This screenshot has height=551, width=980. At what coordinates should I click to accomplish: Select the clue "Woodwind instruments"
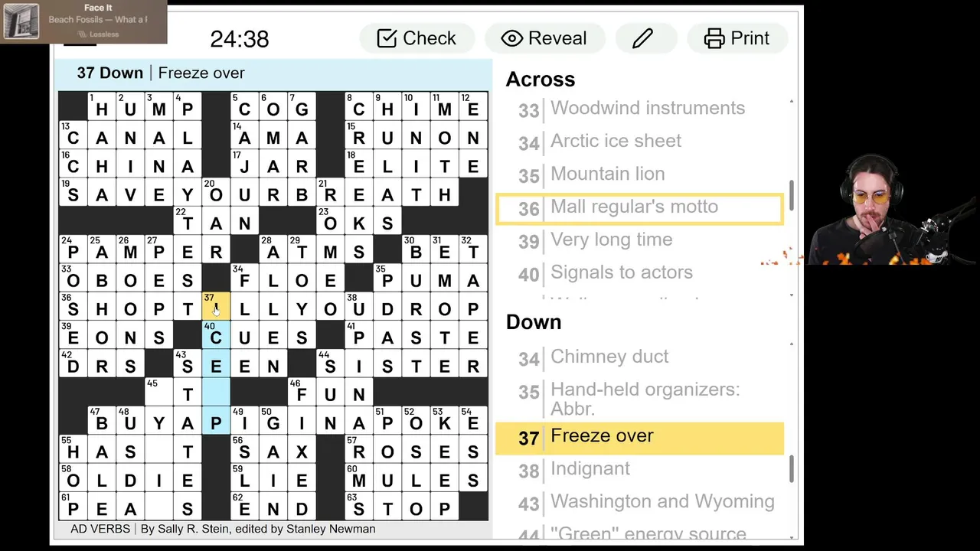tap(647, 108)
